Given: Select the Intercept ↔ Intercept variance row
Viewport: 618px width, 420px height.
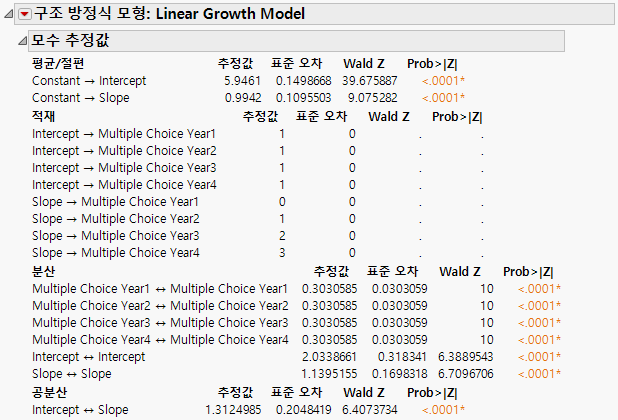Looking at the screenshot, I should pos(89,357).
